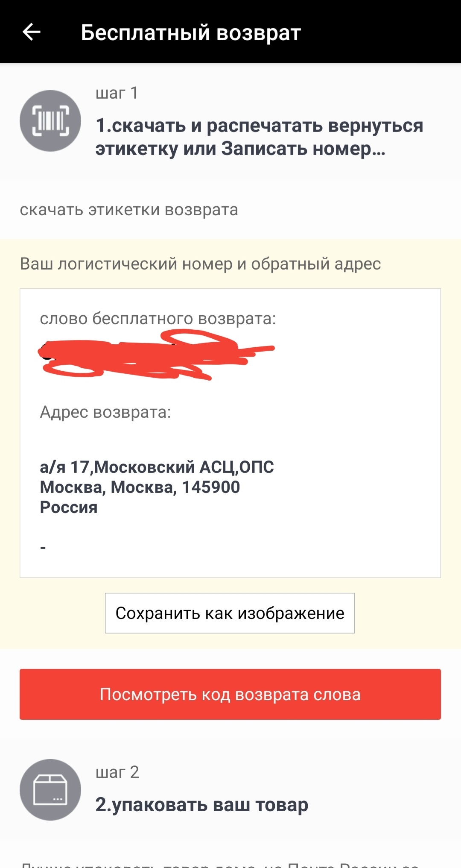Tap the package box icon for step 2
This screenshot has height=868, width=461.
pos(50,790)
